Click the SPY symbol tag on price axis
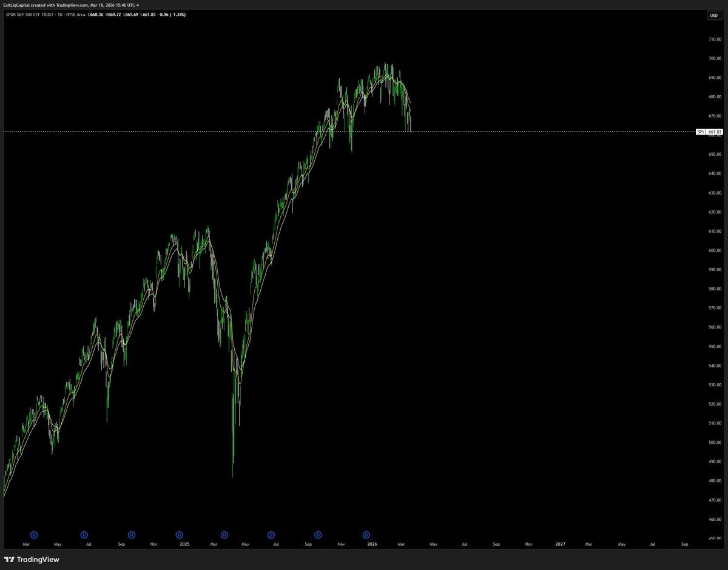The height and width of the screenshot is (570, 728). click(x=701, y=132)
